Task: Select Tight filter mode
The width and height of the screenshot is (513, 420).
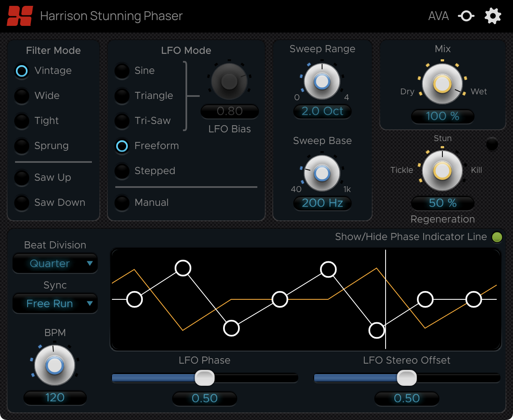Action: click(22, 121)
